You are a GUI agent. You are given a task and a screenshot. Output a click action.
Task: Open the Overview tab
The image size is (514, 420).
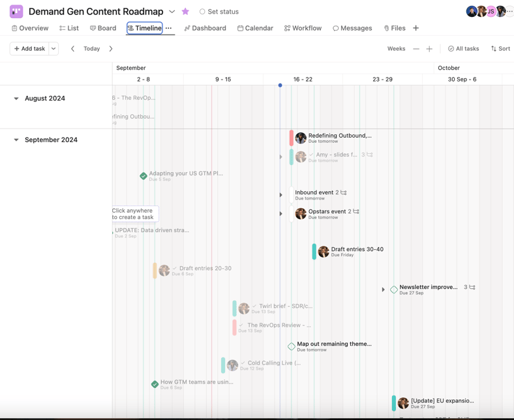pyautogui.click(x=30, y=28)
